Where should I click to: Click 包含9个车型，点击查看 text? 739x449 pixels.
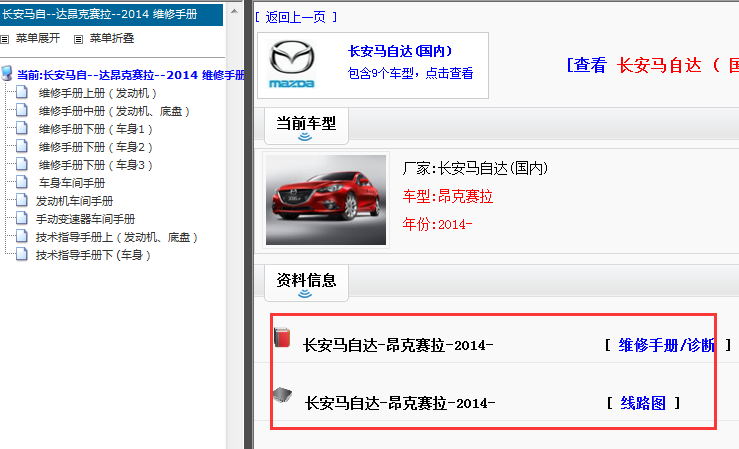[x=410, y=73]
